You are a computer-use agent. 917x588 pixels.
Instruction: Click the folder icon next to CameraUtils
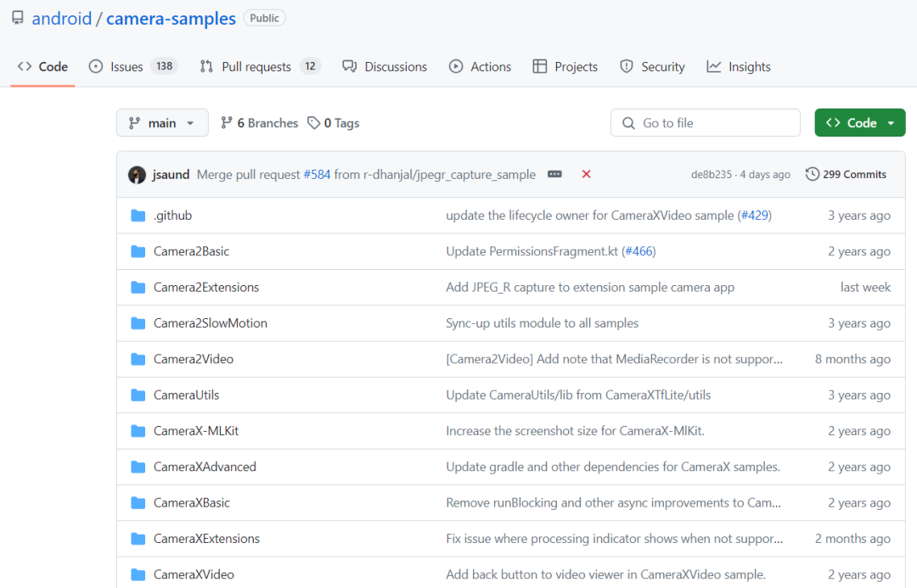tap(138, 395)
